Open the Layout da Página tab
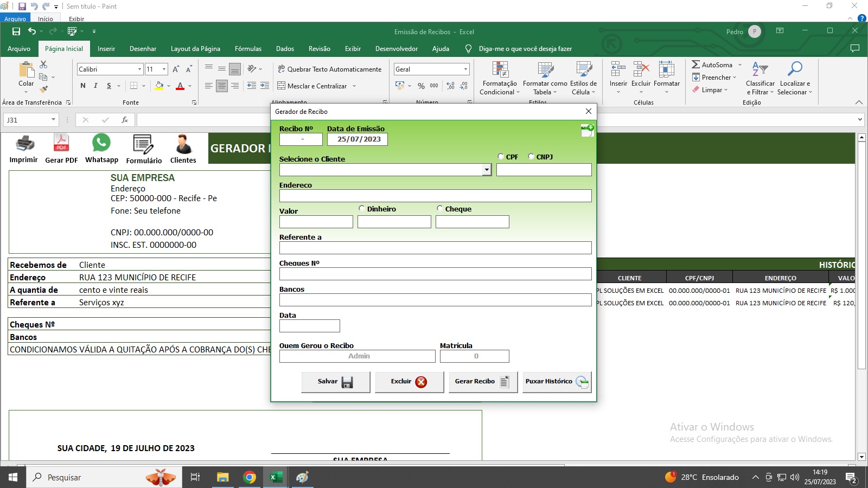This screenshot has height=488, width=868. point(195,49)
